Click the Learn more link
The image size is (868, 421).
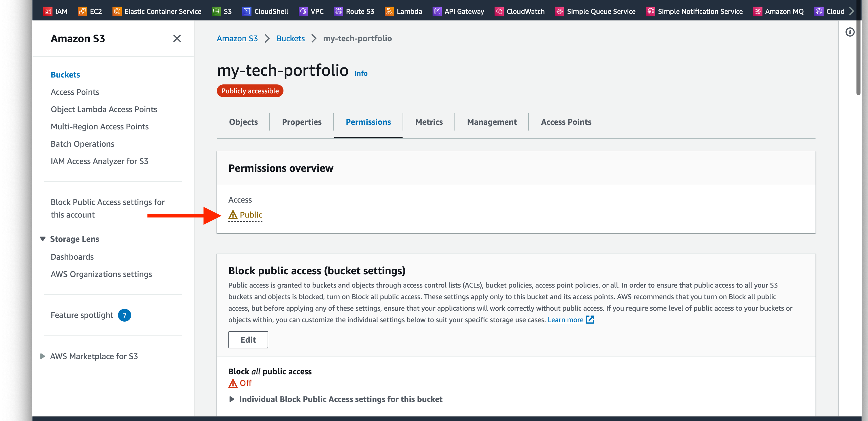click(565, 320)
